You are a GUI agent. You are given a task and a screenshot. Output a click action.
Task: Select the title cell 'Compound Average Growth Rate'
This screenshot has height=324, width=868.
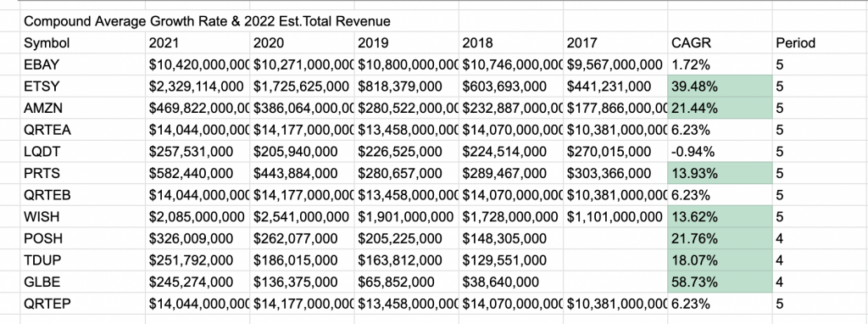pyautogui.click(x=207, y=21)
